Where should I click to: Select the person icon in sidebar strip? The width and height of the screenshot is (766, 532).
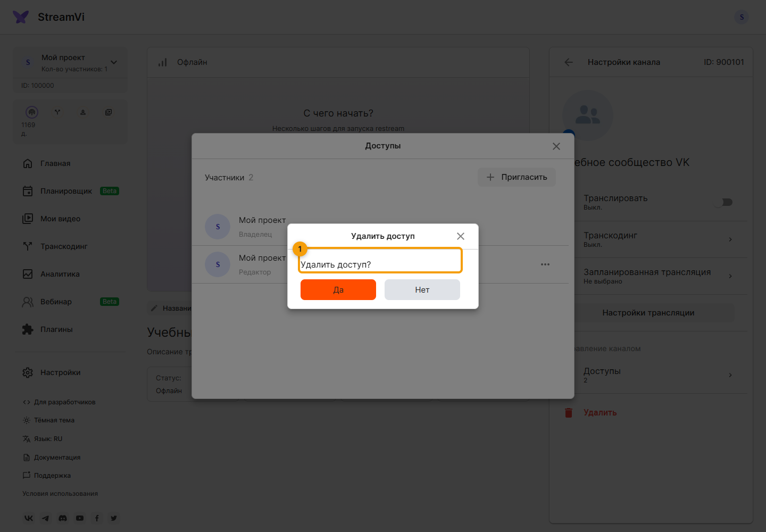[x=83, y=112]
